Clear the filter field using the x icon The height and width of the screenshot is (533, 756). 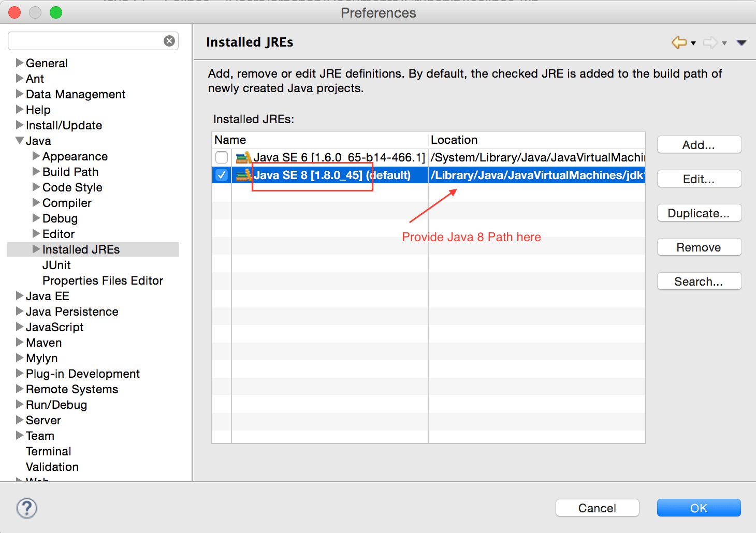click(x=169, y=40)
